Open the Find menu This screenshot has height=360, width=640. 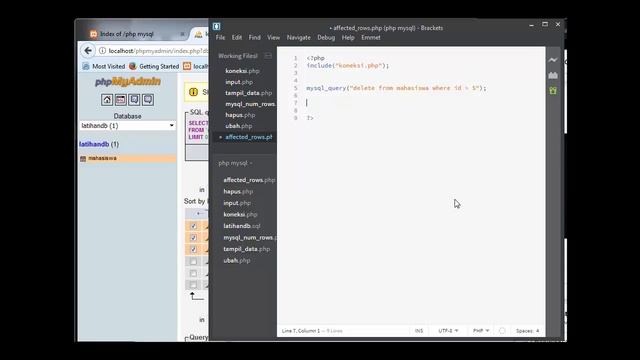coord(254,38)
